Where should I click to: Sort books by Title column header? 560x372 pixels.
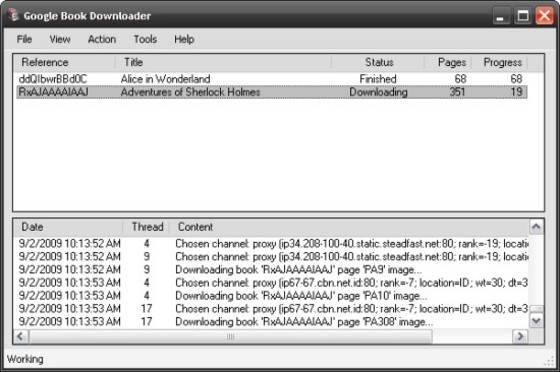[224, 62]
